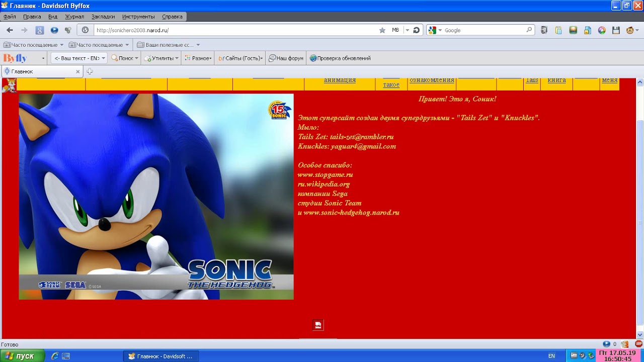
Task: Click the Главнюк - Davidsoft taskbar button
Action: click(x=161, y=356)
